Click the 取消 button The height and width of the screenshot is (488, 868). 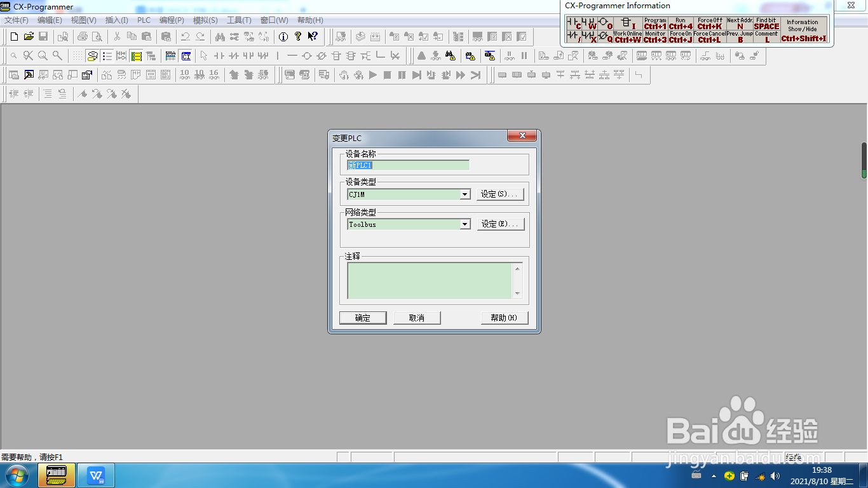pyautogui.click(x=417, y=318)
